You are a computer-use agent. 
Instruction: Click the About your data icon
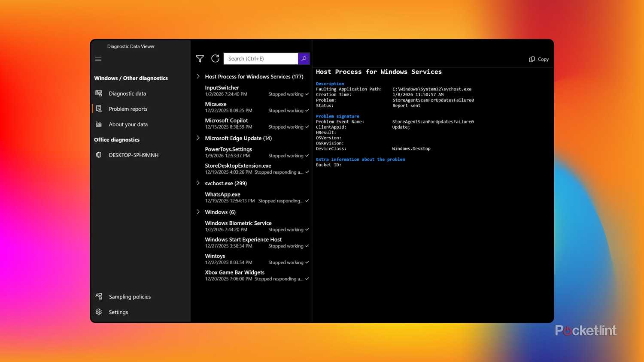[x=99, y=124]
